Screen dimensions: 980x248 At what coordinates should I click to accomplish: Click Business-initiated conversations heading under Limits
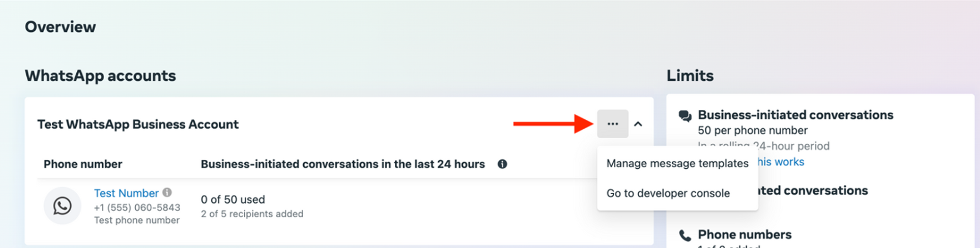(795, 115)
